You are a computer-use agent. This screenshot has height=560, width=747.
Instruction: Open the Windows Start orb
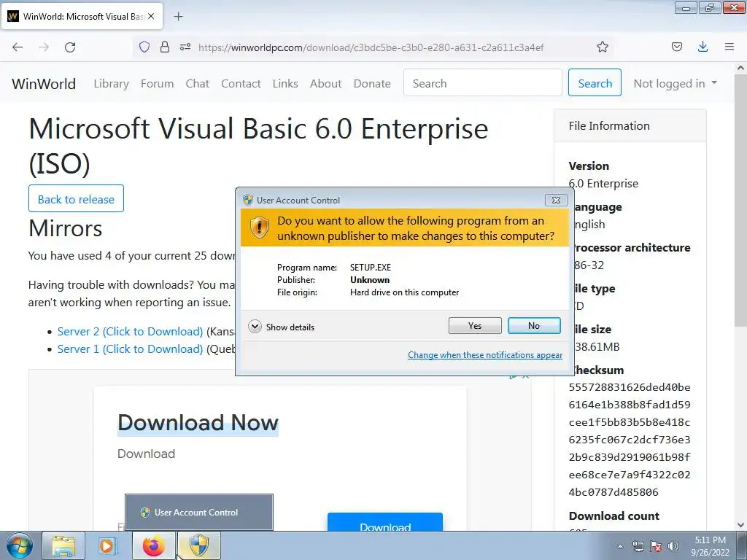tap(19, 545)
